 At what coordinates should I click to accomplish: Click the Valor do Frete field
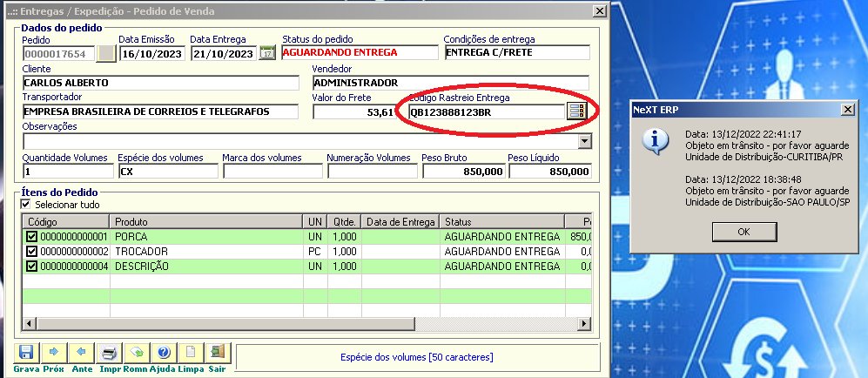coord(354,112)
